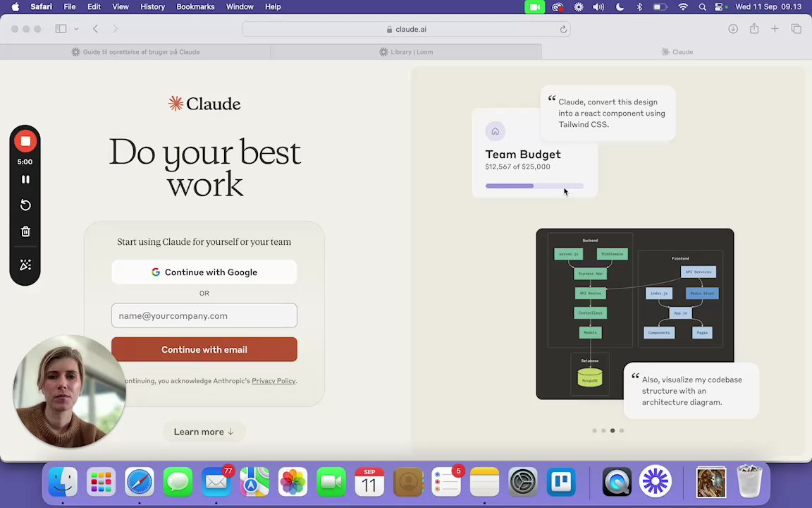Click the home icon in Team Budget card

click(x=495, y=131)
